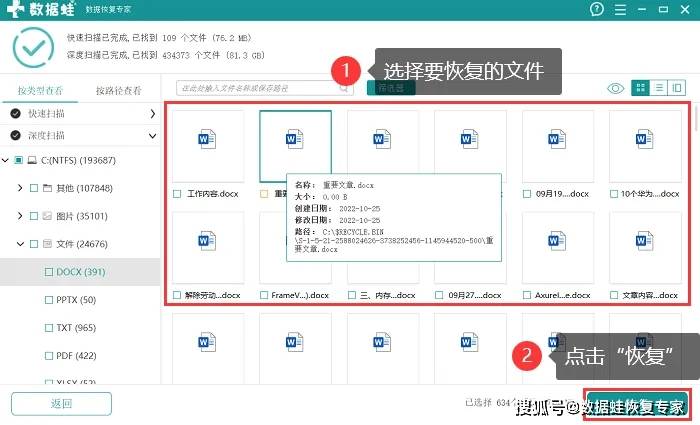Check the 文件 (24676) checkbox
This screenshot has height=425, width=700.
coord(33,244)
